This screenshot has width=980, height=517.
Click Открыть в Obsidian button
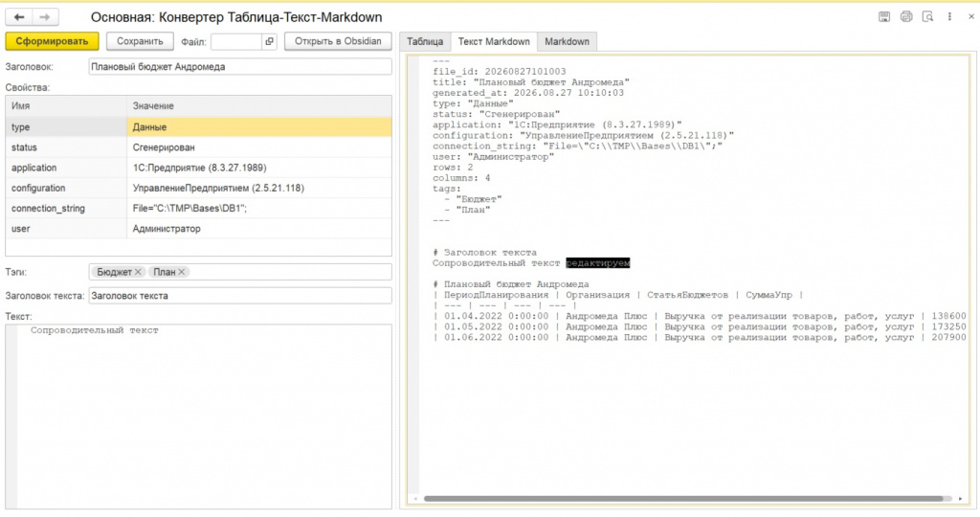[x=338, y=41]
